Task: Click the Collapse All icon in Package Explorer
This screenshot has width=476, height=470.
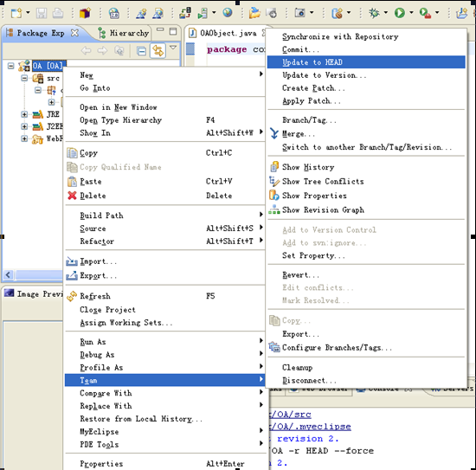Action: (x=141, y=51)
